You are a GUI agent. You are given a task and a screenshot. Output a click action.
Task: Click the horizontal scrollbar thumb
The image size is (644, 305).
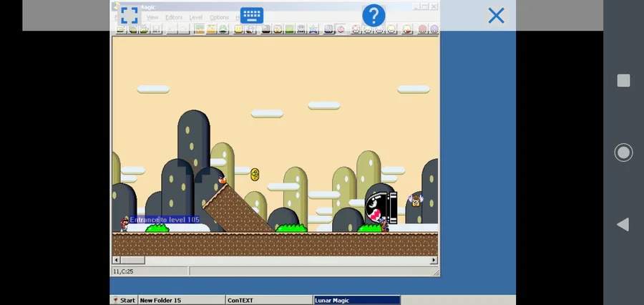click(x=132, y=260)
